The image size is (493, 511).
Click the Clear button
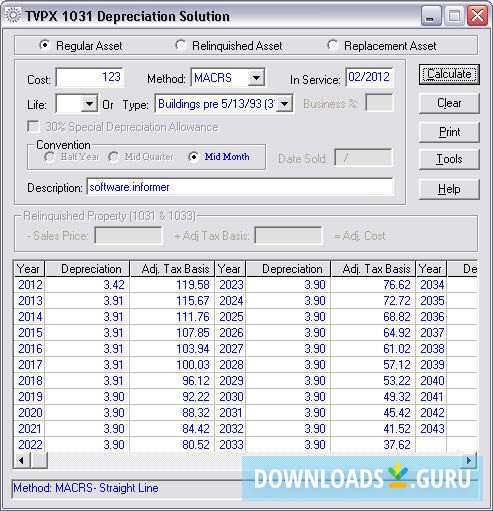click(x=449, y=103)
